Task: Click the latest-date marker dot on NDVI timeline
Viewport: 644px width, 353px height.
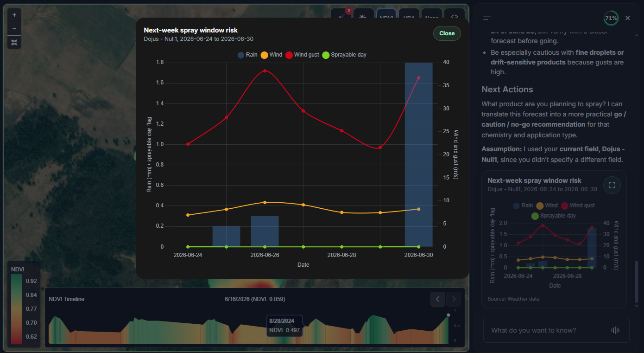Action: pyautogui.click(x=448, y=315)
